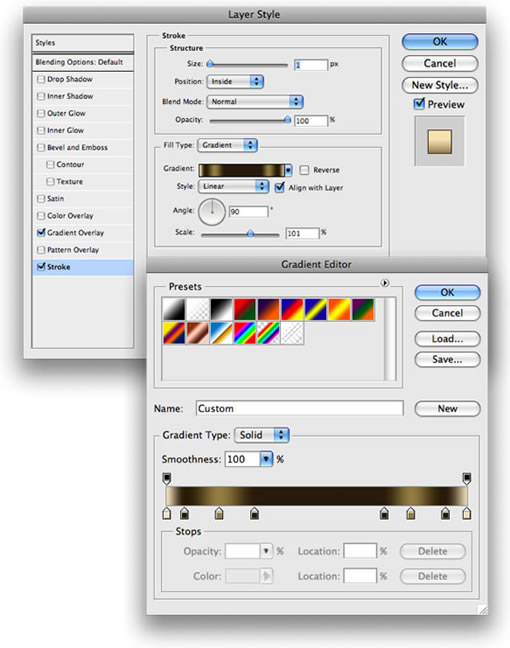This screenshot has width=510, height=648.
Task: Open the presets flyout menu arrow
Action: pos(385,283)
